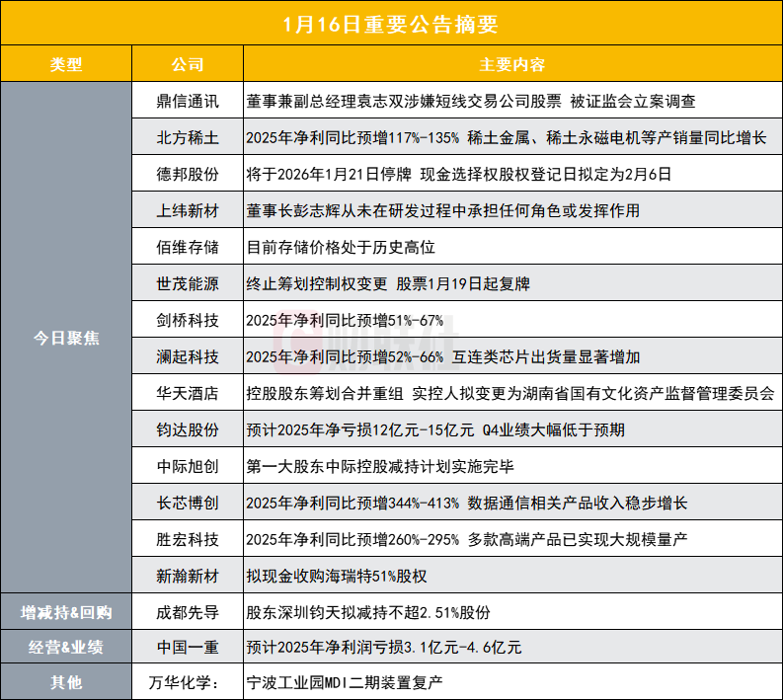
Task: Open the 鼎信通讯 company cell
Action: click(188, 101)
